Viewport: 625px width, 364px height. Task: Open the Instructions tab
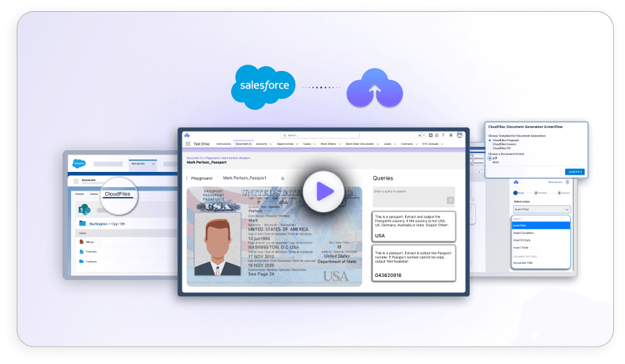point(223,144)
